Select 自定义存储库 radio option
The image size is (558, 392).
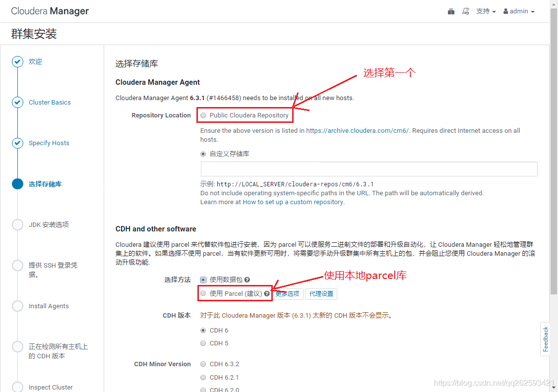pyautogui.click(x=203, y=154)
